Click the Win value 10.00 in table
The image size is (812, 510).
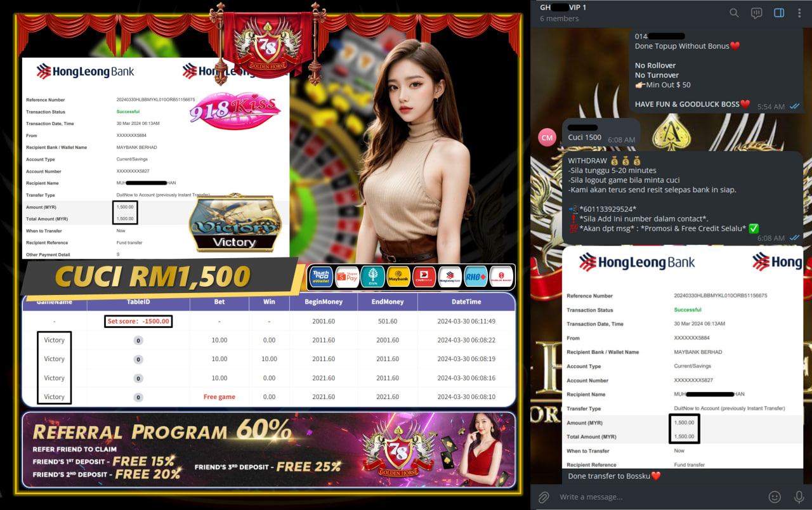[x=270, y=359]
